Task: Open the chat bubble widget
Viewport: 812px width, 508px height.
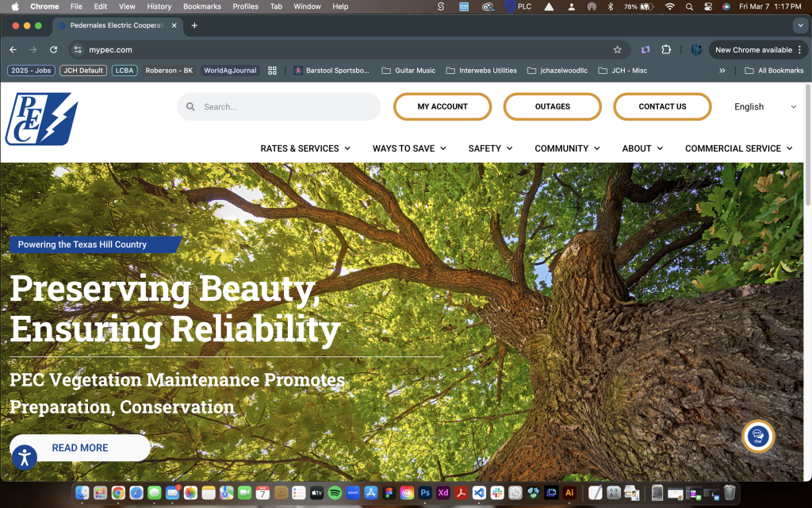Action: click(757, 436)
